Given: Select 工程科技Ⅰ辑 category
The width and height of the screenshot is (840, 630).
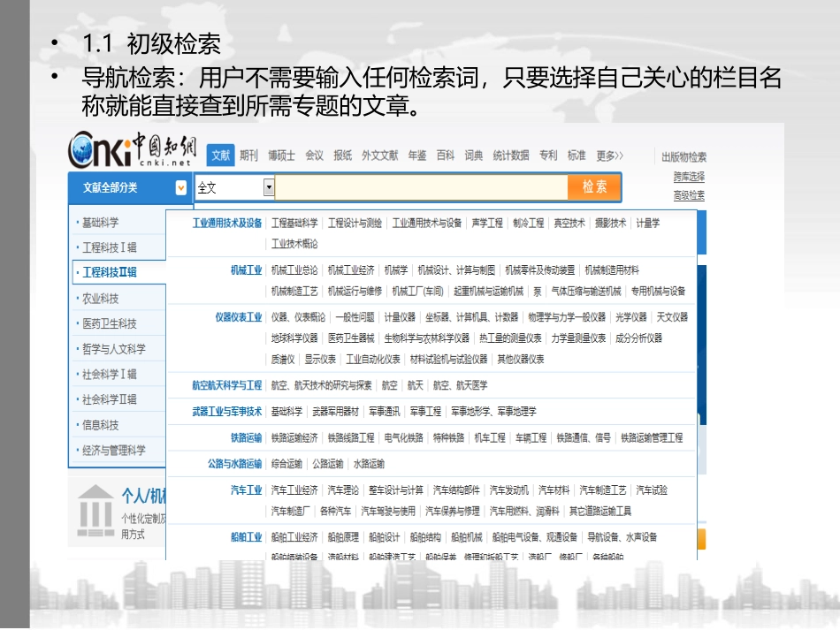Looking at the screenshot, I should click(110, 247).
